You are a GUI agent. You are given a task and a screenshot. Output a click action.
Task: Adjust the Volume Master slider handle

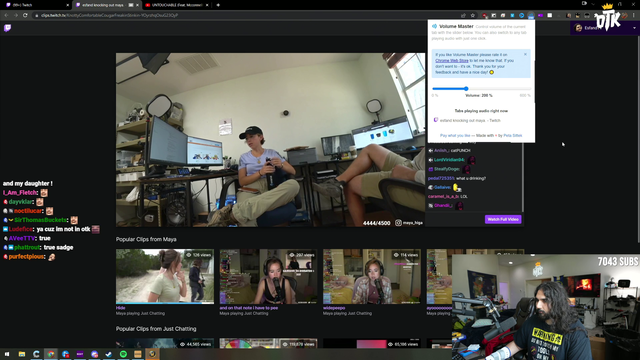[x=466, y=89]
